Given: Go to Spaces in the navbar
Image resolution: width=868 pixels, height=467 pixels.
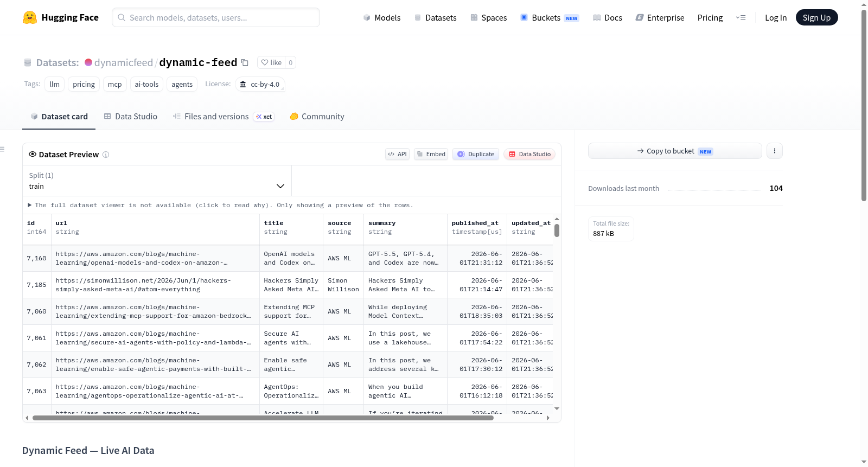Looking at the screenshot, I should (x=489, y=17).
